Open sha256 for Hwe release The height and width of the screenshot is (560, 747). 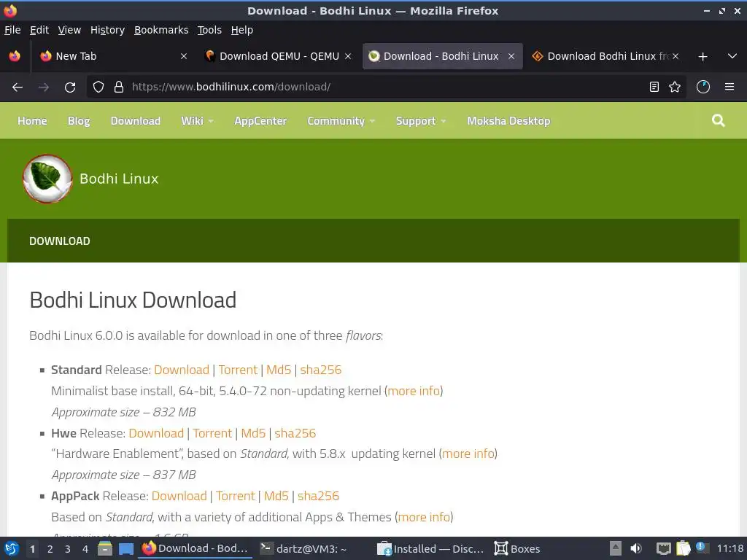295,433
